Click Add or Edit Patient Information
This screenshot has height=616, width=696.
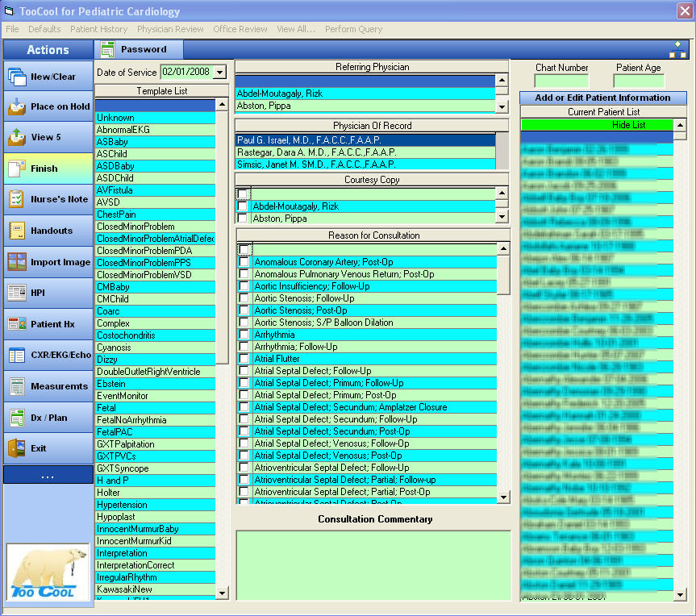click(x=602, y=98)
